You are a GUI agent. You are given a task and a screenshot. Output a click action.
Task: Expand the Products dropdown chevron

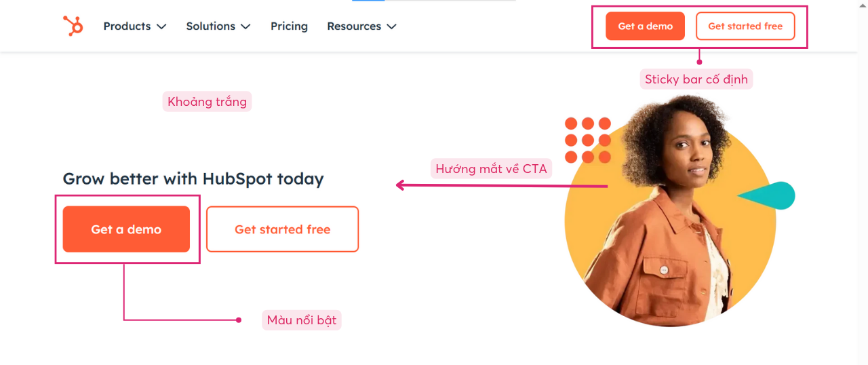[x=161, y=26]
